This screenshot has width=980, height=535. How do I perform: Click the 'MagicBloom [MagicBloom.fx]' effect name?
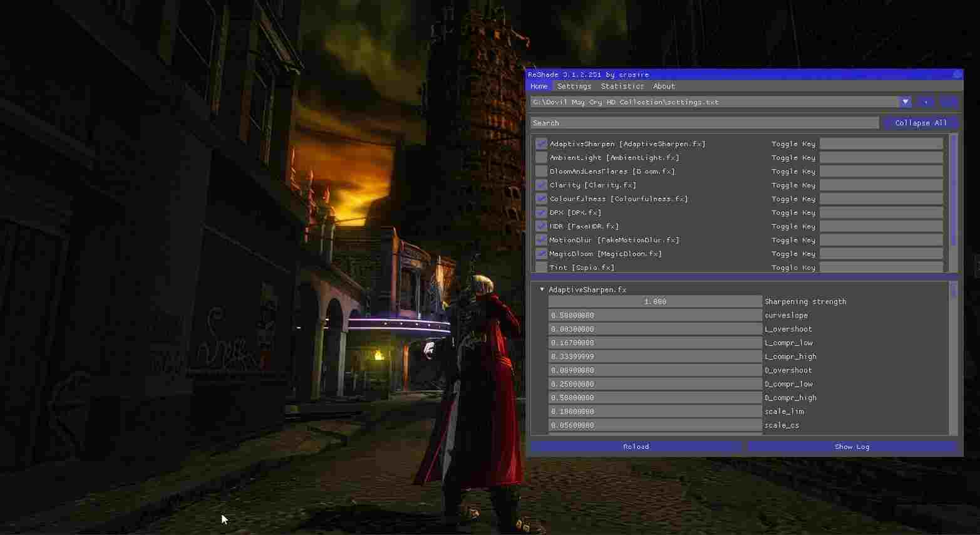pyautogui.click(x=606, y=254)
